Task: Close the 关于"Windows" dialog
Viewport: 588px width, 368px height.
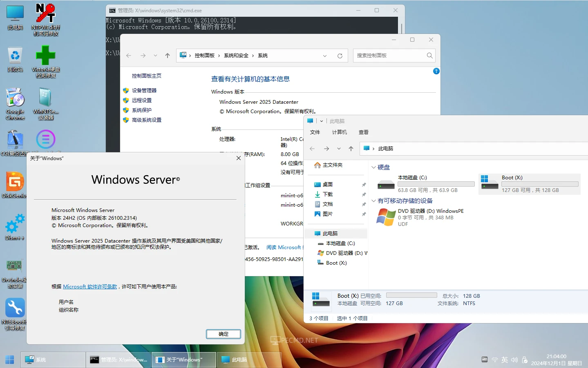Action: coord(239,158)
